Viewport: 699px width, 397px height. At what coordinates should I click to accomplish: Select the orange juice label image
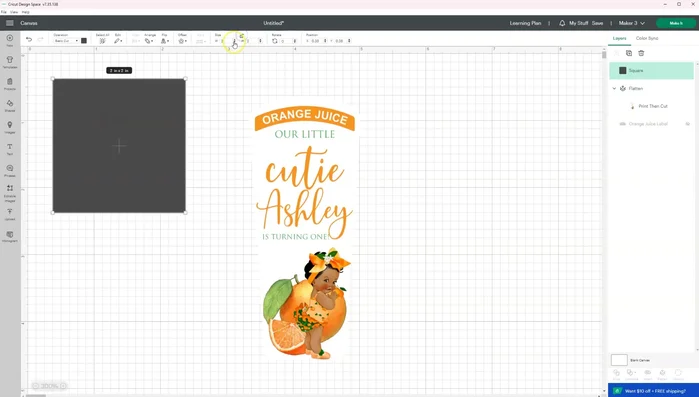click(305, 233)
